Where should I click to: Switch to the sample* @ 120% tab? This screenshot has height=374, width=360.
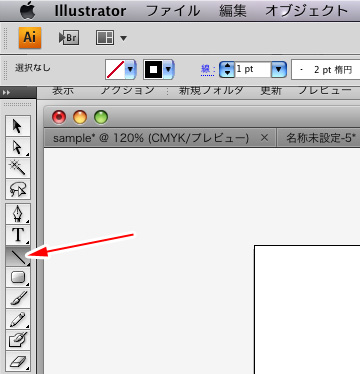coord(151,138)
